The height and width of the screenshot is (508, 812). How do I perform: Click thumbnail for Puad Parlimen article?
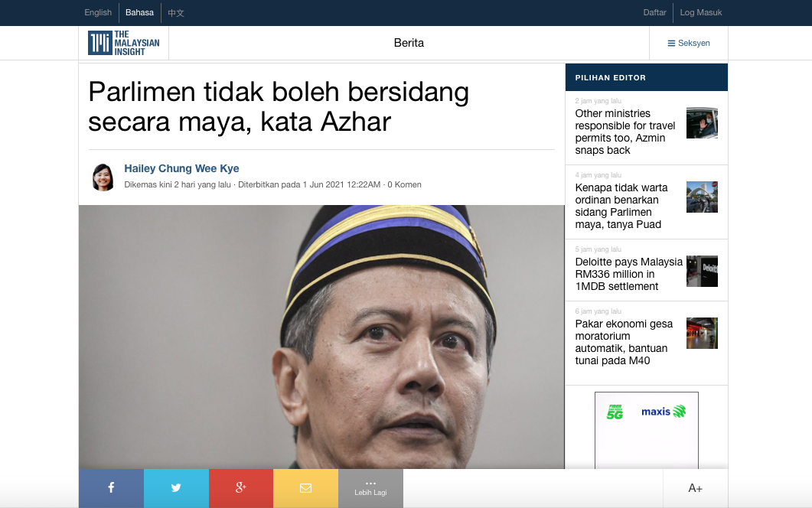(702, 197)
